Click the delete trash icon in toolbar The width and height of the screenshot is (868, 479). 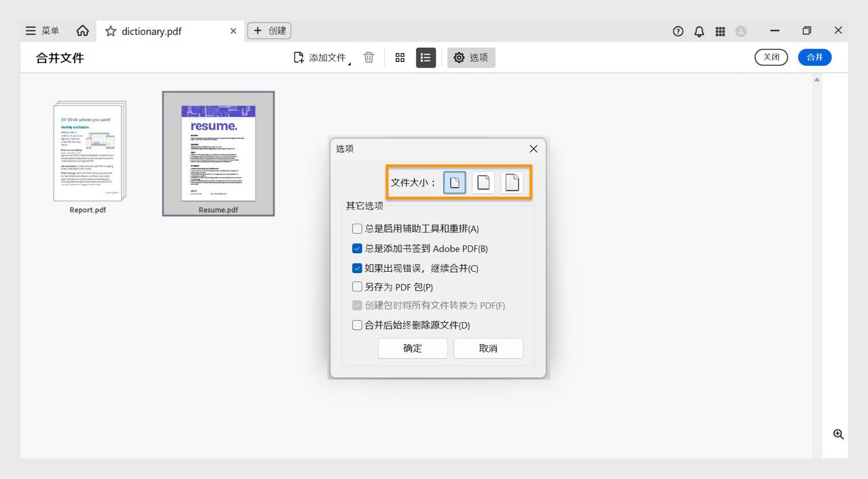coord(368,57)
